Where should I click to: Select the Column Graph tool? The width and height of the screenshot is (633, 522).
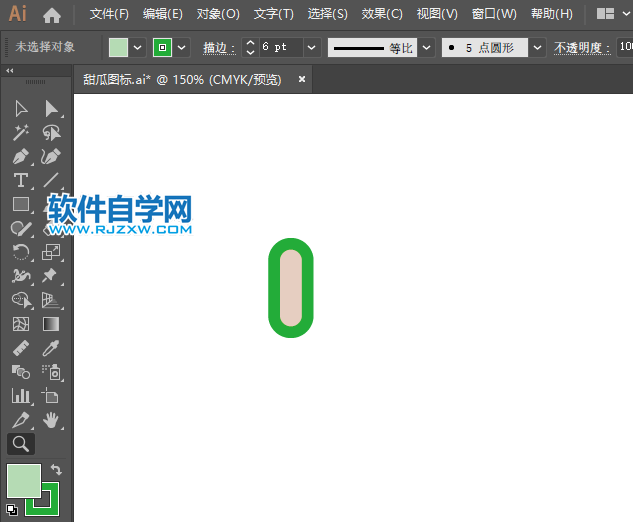pos(21,396)
